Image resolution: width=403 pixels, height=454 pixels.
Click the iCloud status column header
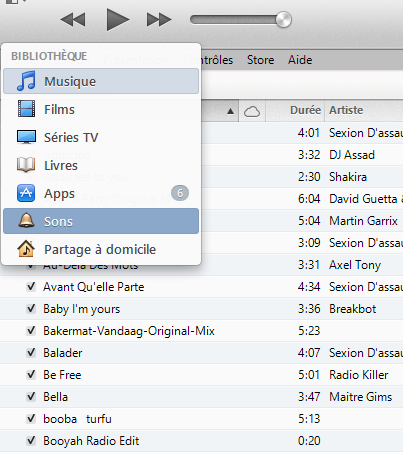coord(252,111)
